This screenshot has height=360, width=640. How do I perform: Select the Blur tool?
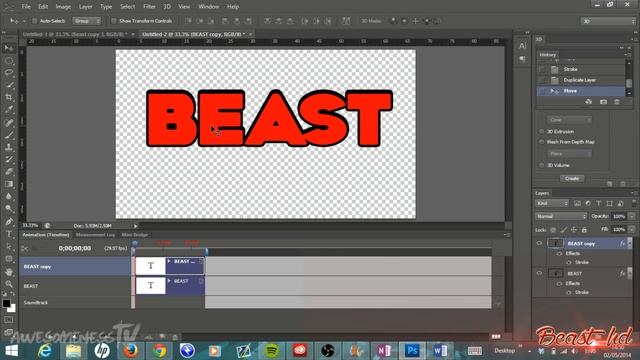pyautogui.click(x=9, y=196)
